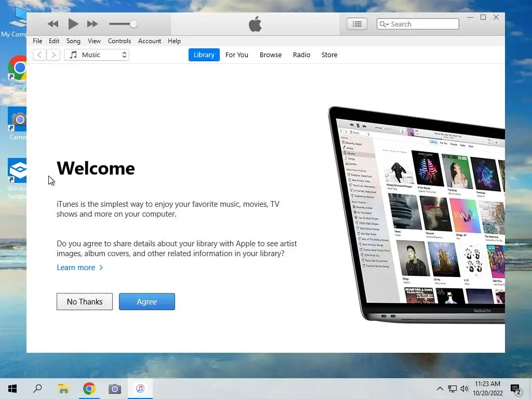Select the Camera desktop shortcut
Screen dimensions: 532x399
(18, 124)
